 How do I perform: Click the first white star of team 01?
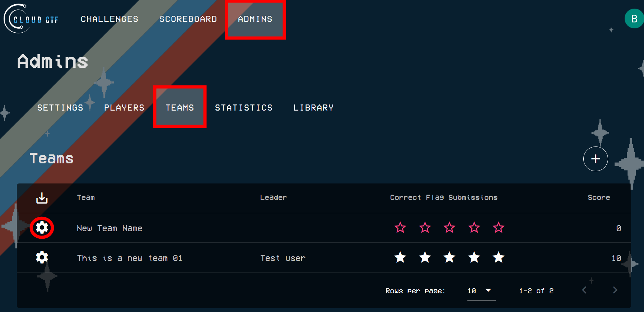click(x=400, y=257)
